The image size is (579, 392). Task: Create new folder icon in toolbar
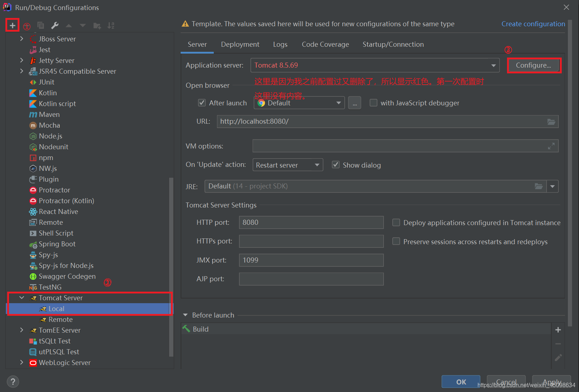97,26
